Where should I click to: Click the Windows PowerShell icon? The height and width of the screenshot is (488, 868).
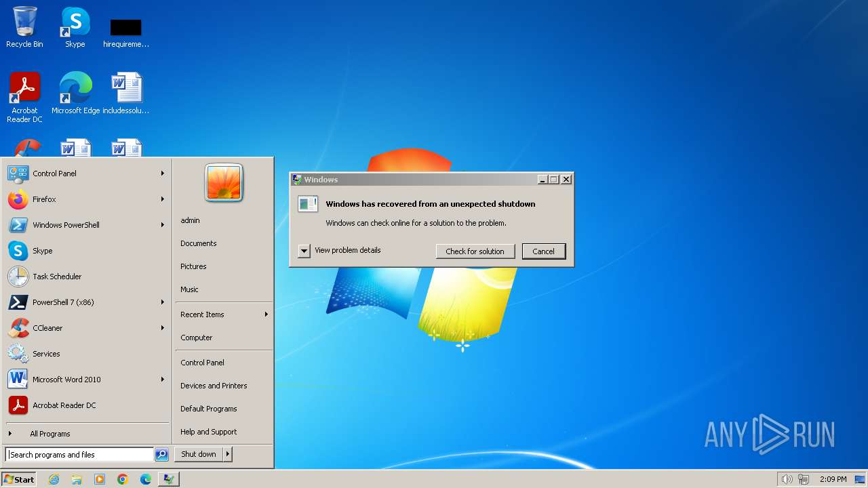tap(18, 225)
